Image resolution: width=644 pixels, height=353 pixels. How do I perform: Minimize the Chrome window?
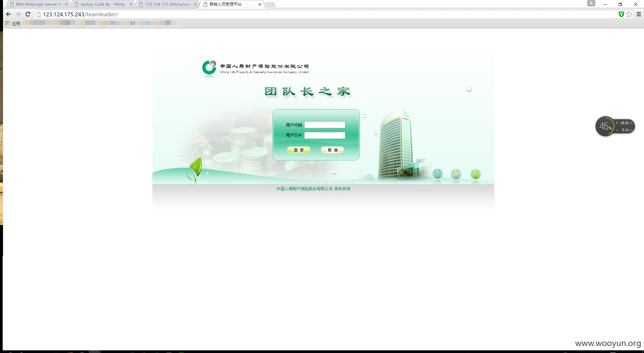click(605, 4)
